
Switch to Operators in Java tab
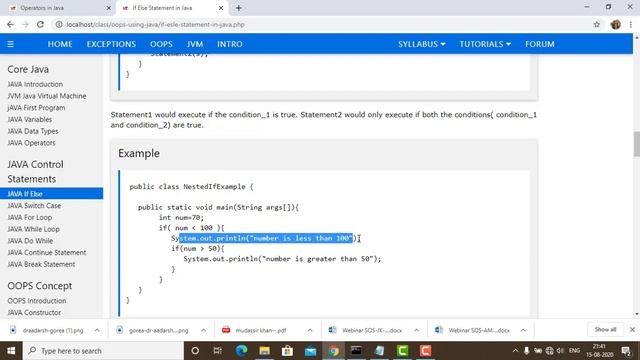pyautogui.click(x=57, y=8)
